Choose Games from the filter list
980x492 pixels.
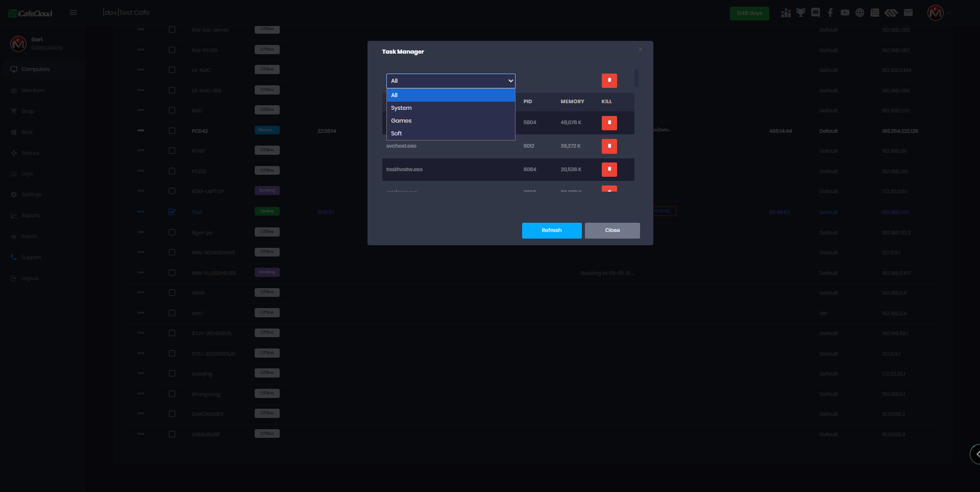coord(401,121)
